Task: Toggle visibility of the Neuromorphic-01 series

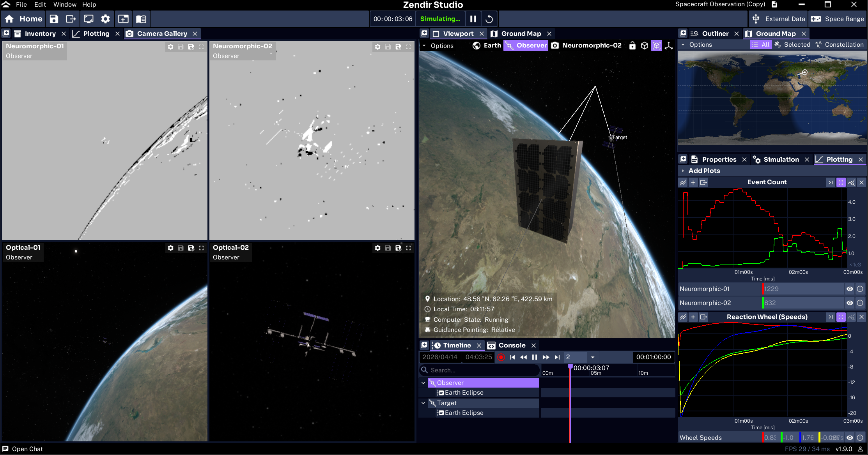Action: pyautogui.click(x=850, y=289)
